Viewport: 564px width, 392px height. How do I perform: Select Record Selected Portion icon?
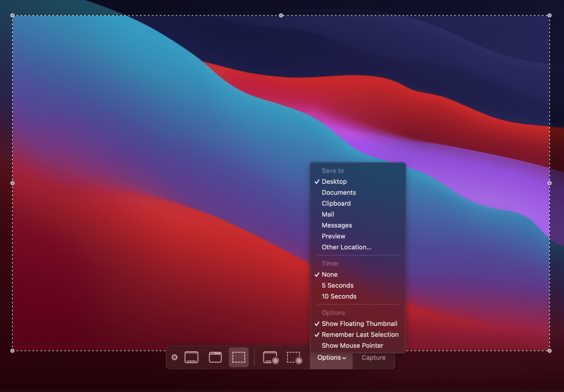(x=295, y=357)
